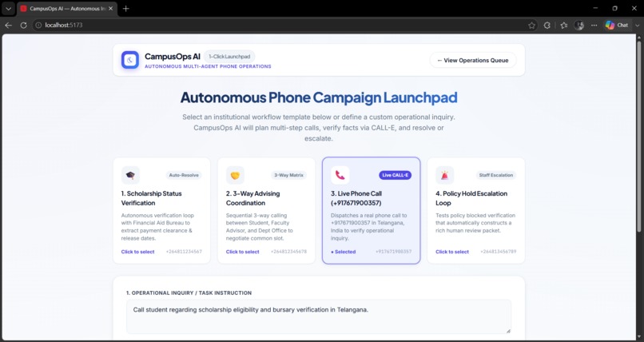Click 'Click to select' on Scholarship card
The image size is (644, 342).
[x=137, y=252]
